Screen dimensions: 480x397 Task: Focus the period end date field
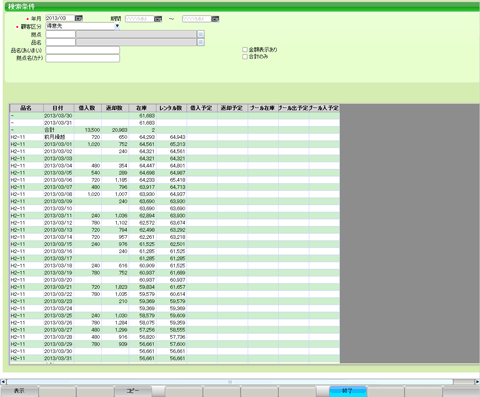point(197,19)
